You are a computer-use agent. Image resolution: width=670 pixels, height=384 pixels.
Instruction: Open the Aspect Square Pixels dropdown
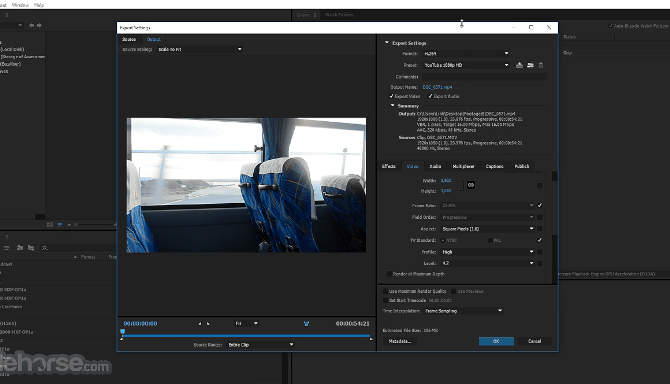tap(488, 229)
